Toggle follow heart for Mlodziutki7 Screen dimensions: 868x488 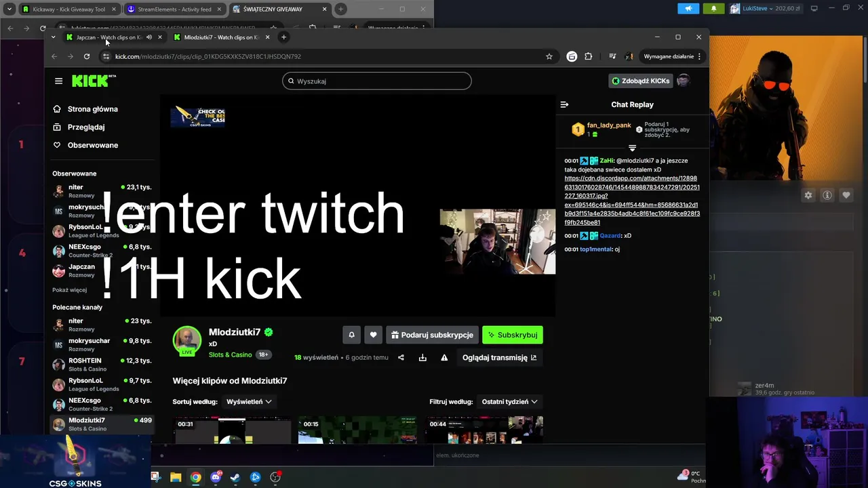373,335
